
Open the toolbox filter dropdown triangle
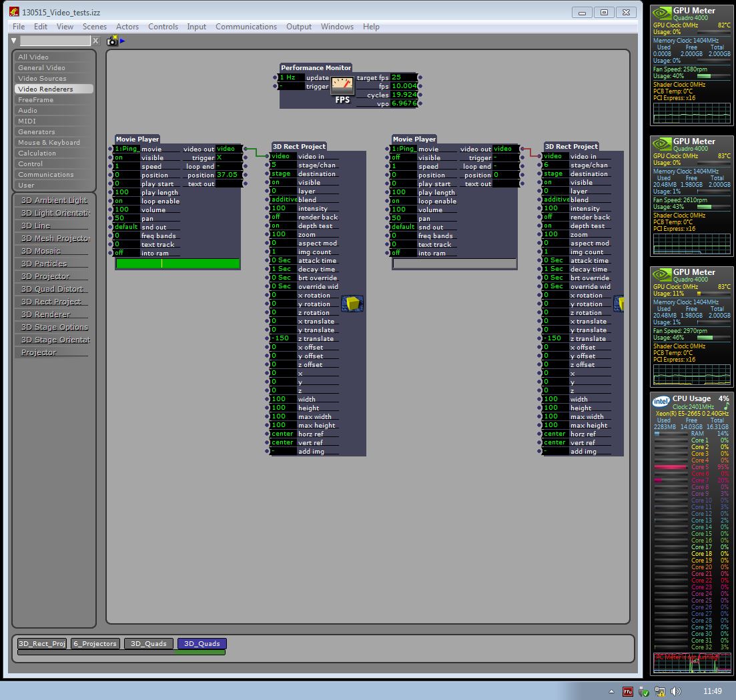pyautogui.click(x=13, y=41)
